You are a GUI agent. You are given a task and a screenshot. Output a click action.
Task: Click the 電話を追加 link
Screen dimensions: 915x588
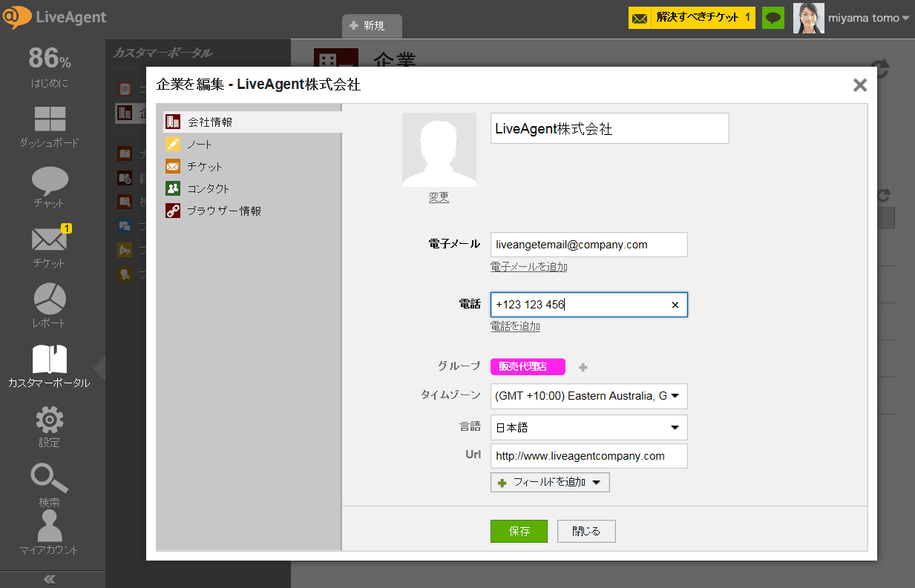click(x=515, y=326)
